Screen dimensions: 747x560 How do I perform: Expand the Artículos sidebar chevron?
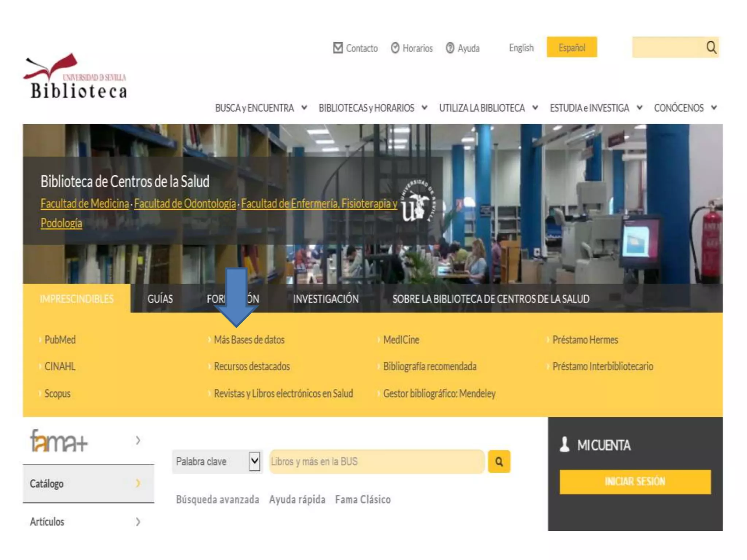[138, 522]
